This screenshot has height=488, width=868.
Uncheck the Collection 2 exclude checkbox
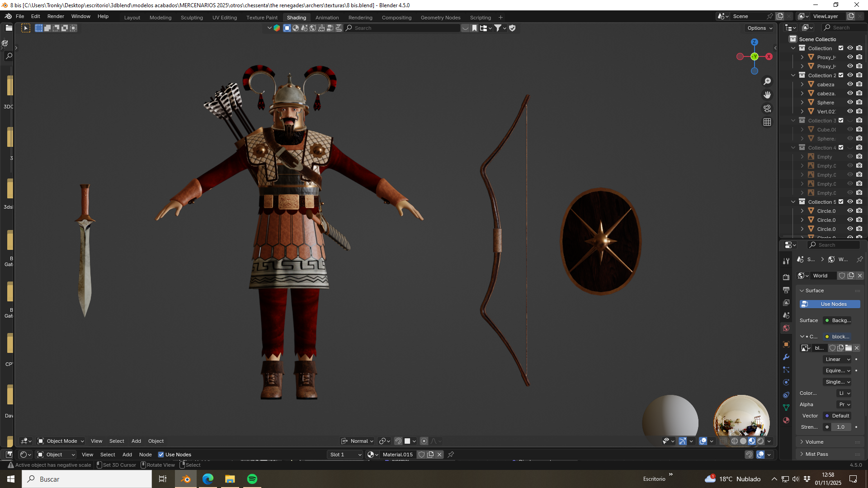(x=841, y=75)
